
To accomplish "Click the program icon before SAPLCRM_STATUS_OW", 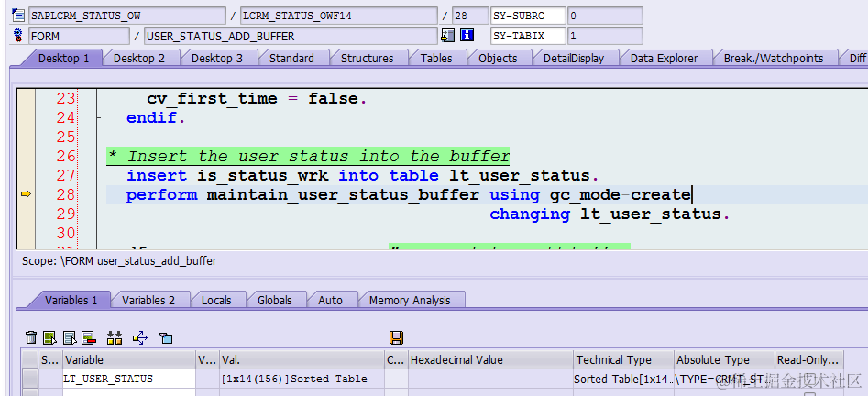I will point(18,16).
